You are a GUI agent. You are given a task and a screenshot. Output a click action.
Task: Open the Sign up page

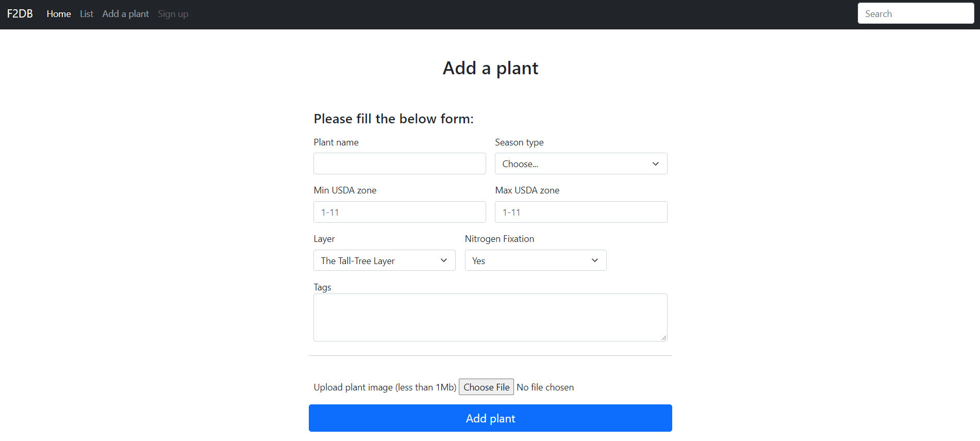pos(173,14)
